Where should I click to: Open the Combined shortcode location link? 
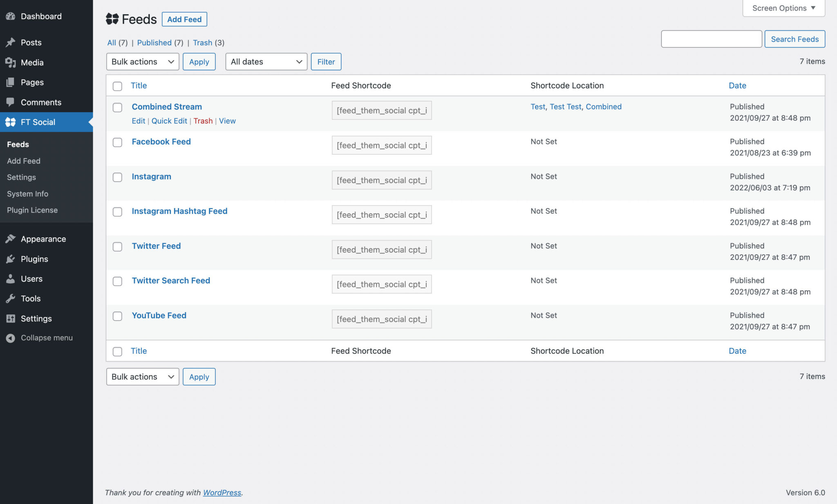click(604, 107)
